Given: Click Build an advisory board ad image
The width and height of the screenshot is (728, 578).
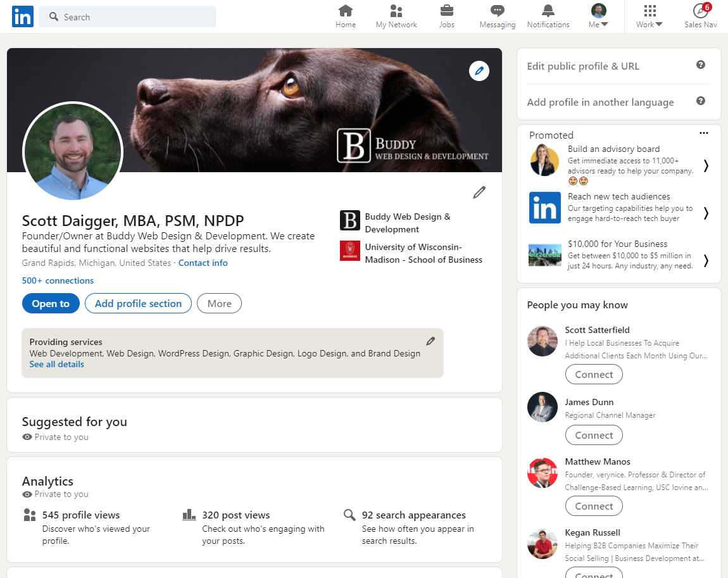Looking at the screenshot, I should tap(544, 160).
